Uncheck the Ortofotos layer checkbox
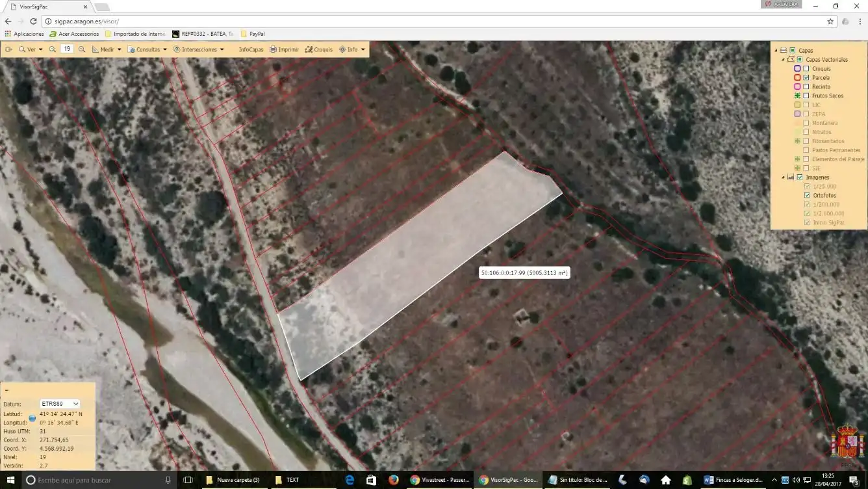This screenshot has width=868, height=489. [807, 195]
